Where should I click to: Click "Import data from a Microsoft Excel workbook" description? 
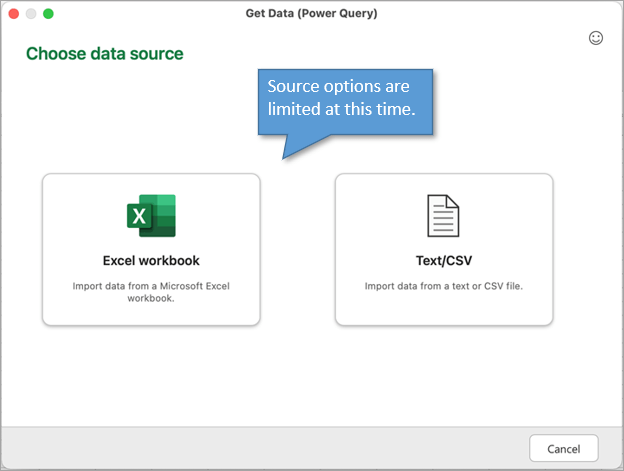[151, 291]
